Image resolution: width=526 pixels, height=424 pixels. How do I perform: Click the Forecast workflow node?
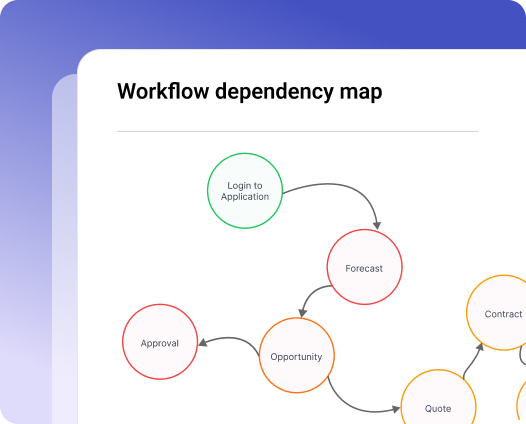tap(364, 267)
